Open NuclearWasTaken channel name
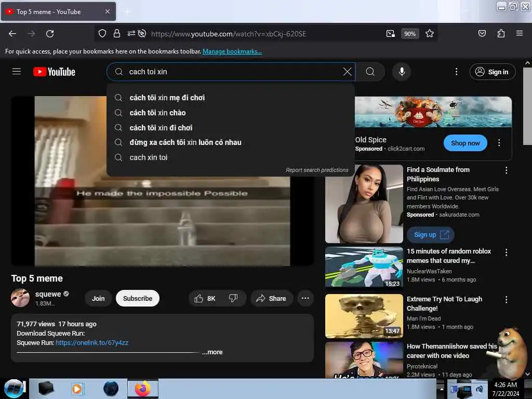Screen dimensions: 532x399 (429, 271)
